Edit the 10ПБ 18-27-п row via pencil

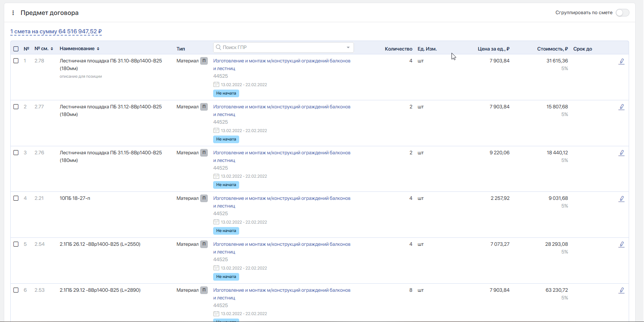tap(621, 199)
